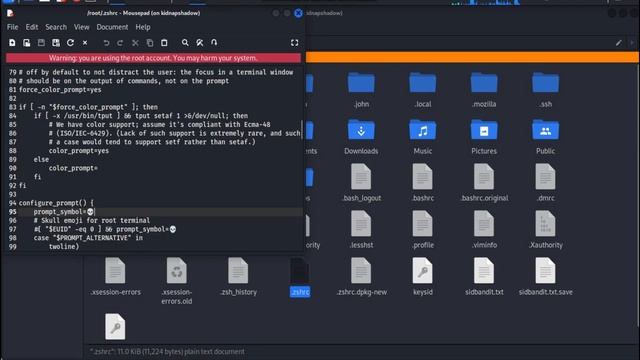
Task: Redo the last undone edit
Action: pos(120,43)
